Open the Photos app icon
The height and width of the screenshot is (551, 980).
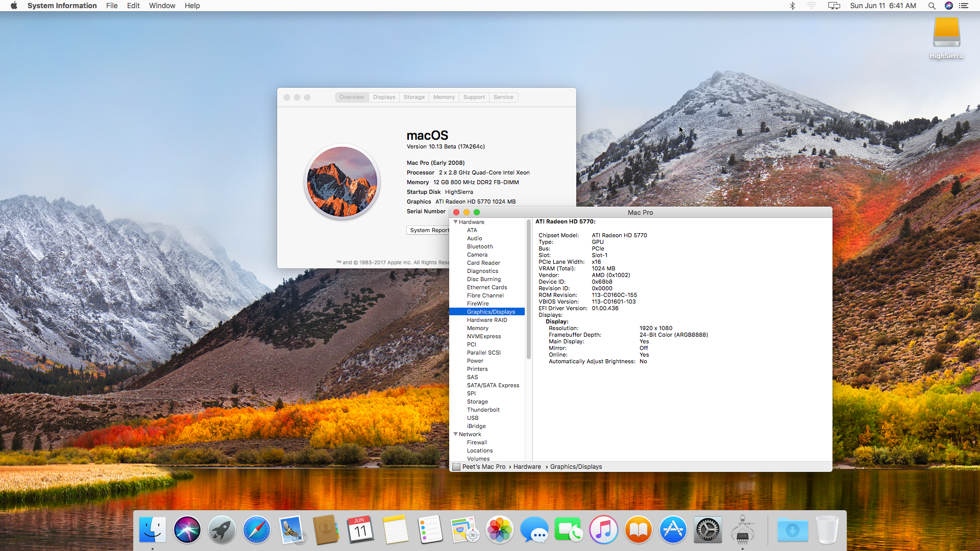pos(499,530)
